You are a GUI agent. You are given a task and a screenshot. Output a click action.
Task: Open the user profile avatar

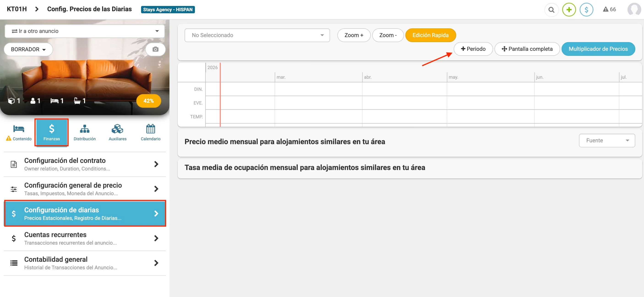tap(634, 9)
